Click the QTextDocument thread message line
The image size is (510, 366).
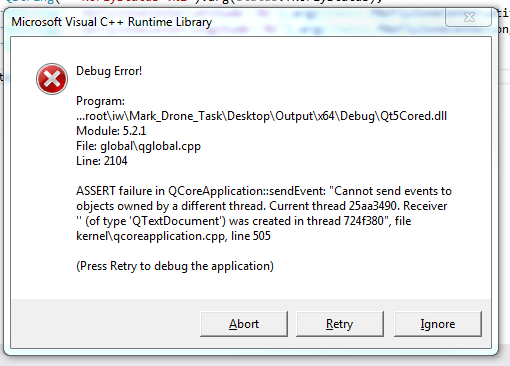(244, 221)
